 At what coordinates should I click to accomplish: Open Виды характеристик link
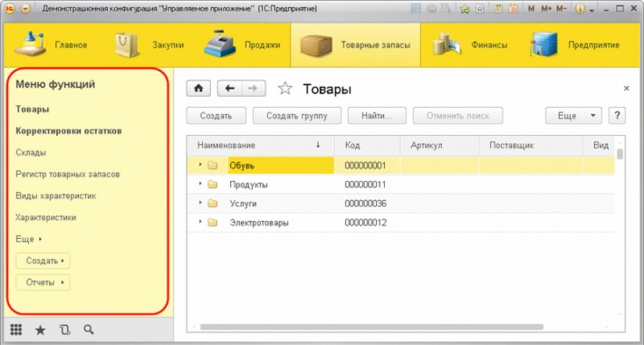[56, 196]
